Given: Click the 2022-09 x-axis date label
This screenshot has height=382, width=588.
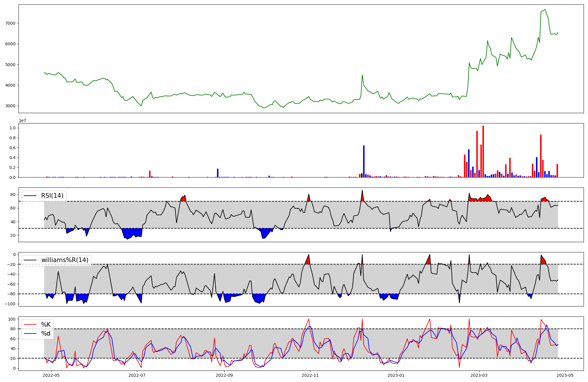Looking at the screenshot, I should (x=224, y=375).
